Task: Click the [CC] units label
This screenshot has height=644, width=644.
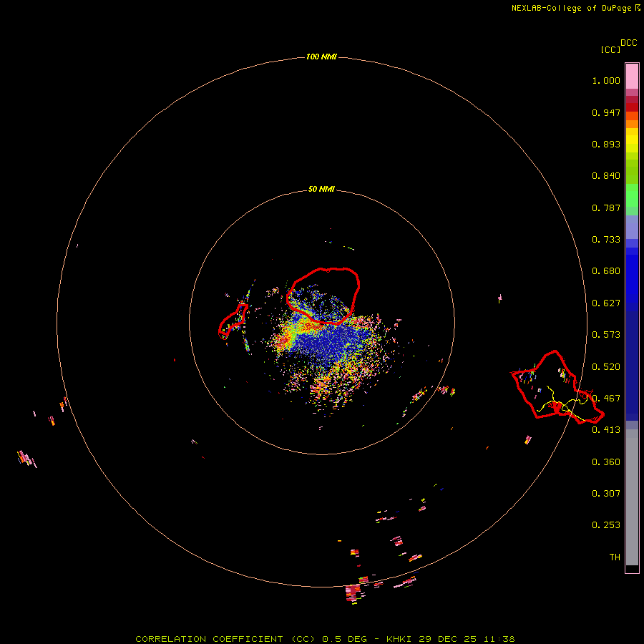Action: click(610, 49)
